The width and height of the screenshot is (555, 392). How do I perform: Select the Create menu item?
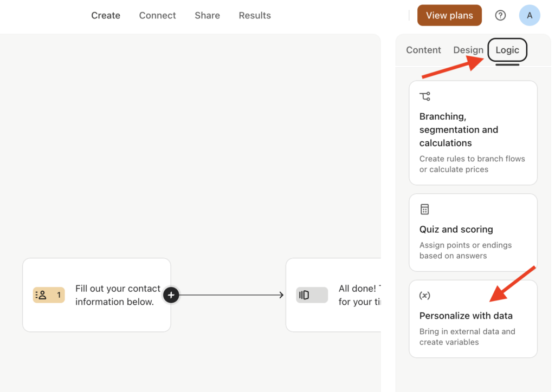pyautogui.click(x=106, y=15)
